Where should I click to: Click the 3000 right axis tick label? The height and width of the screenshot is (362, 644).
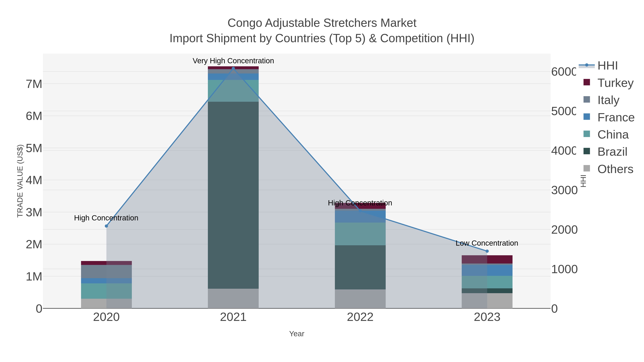(565, 190)
